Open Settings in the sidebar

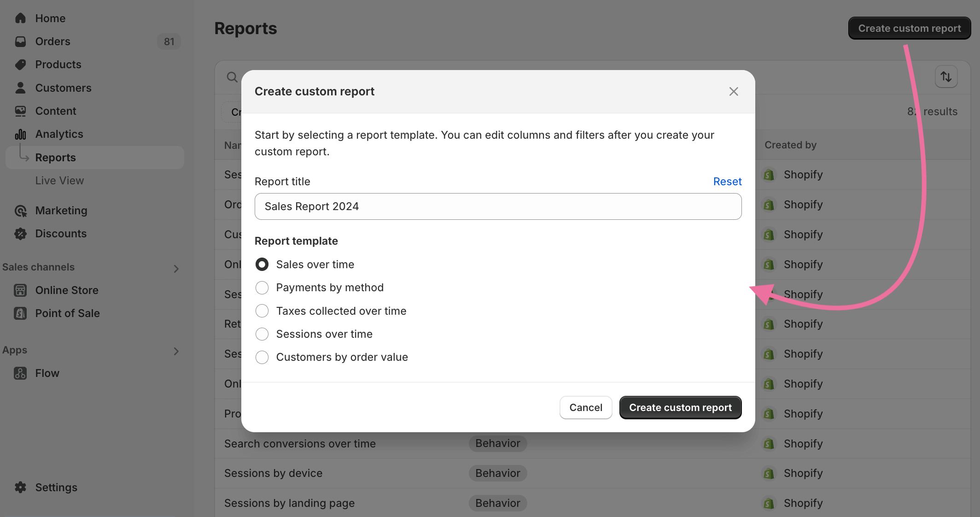56,488
